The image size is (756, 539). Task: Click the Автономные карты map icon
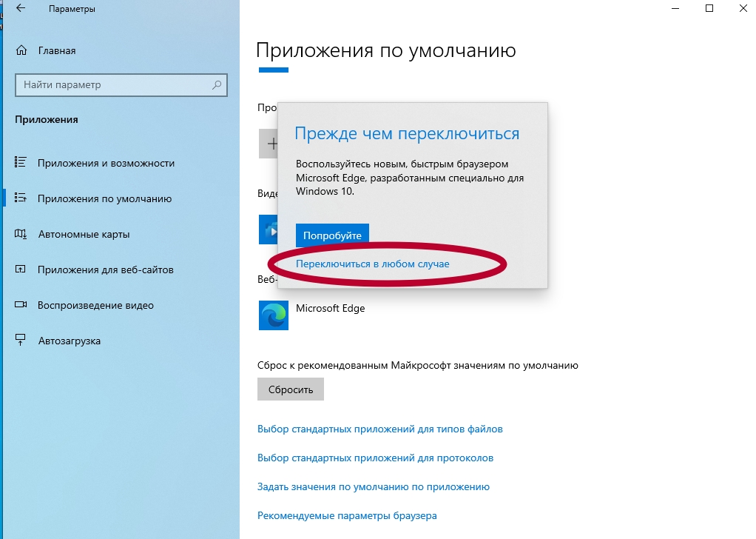pos(21,234)
